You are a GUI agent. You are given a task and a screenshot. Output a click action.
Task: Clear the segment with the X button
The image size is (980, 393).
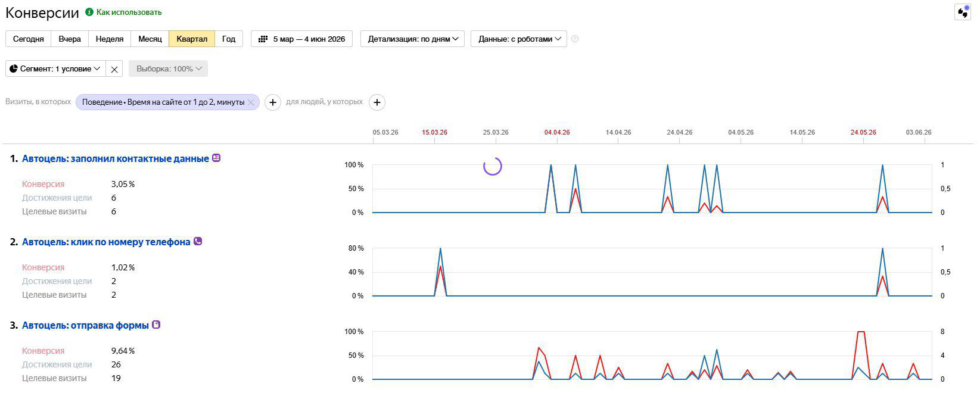click(114, 69)
